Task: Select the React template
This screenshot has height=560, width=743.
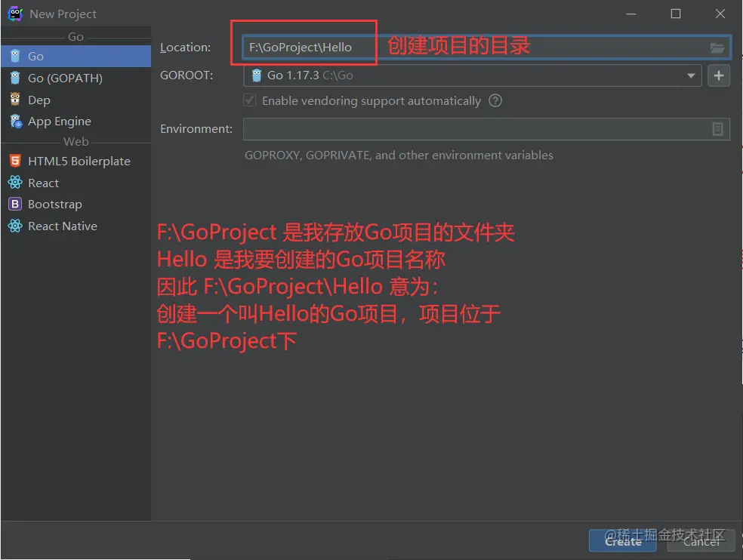Action: pos(76,183)
